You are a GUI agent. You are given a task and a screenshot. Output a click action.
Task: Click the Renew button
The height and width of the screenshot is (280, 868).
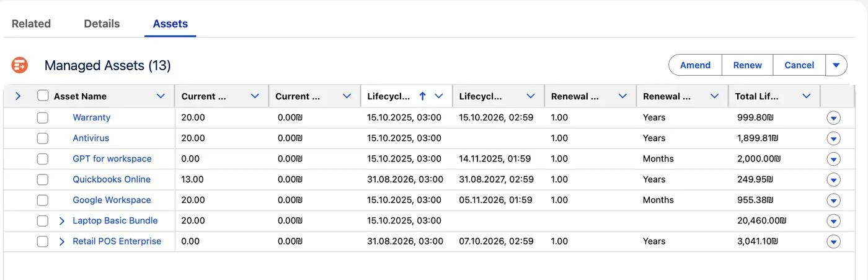748,65
